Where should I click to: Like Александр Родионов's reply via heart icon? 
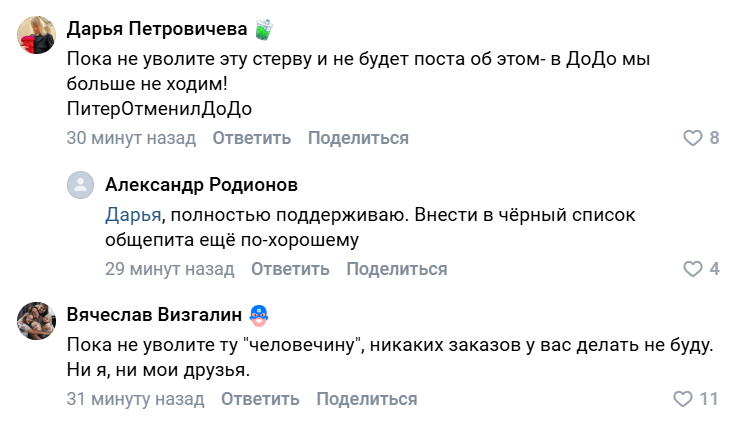(692, 269)
